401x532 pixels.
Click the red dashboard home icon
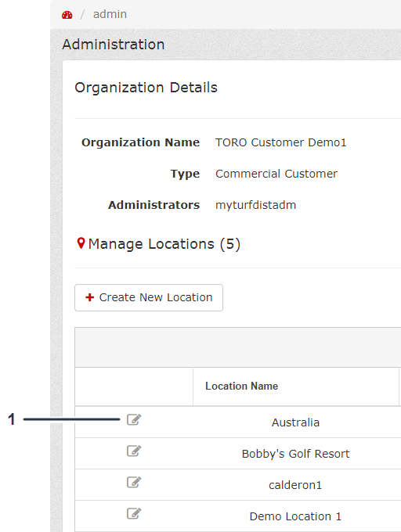[x=67, y=15]
